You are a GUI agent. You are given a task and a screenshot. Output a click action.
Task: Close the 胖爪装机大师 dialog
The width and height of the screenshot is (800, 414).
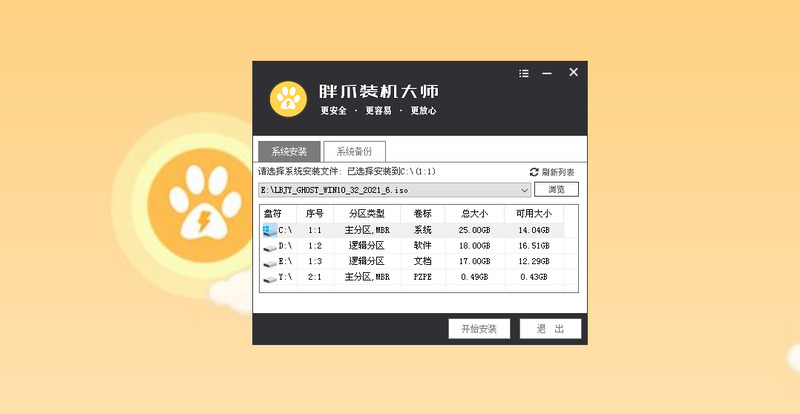(x=573, y=72)
